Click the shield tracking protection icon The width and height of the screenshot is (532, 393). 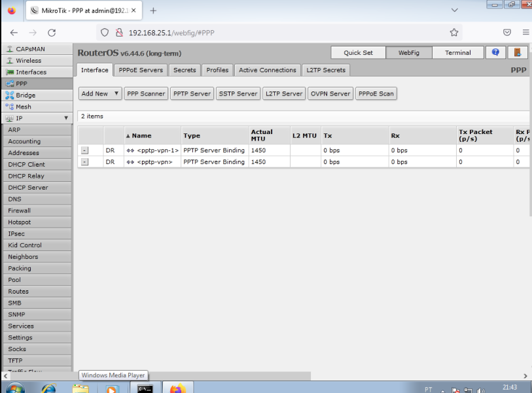[x=105, y=33]
